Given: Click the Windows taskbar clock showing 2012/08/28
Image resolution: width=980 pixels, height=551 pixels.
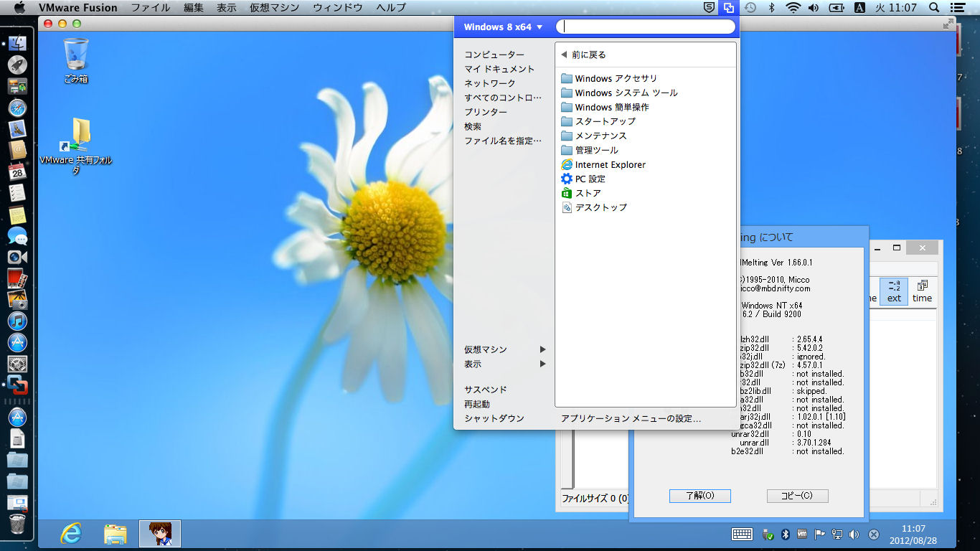Looking at the screenshot, I should coord(913,534).
